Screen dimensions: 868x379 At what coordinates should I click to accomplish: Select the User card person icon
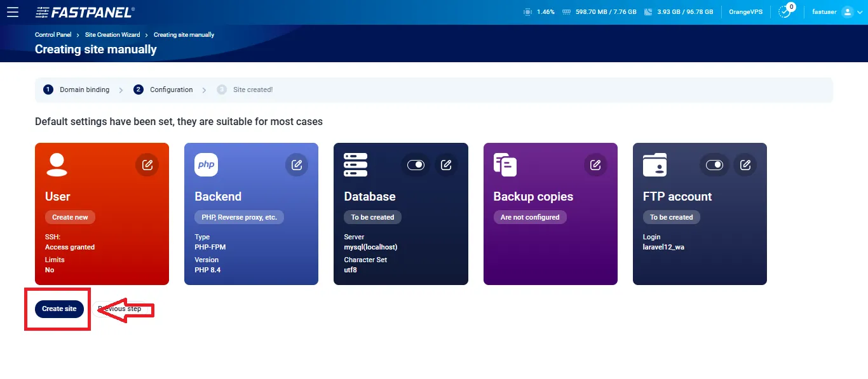57,164
